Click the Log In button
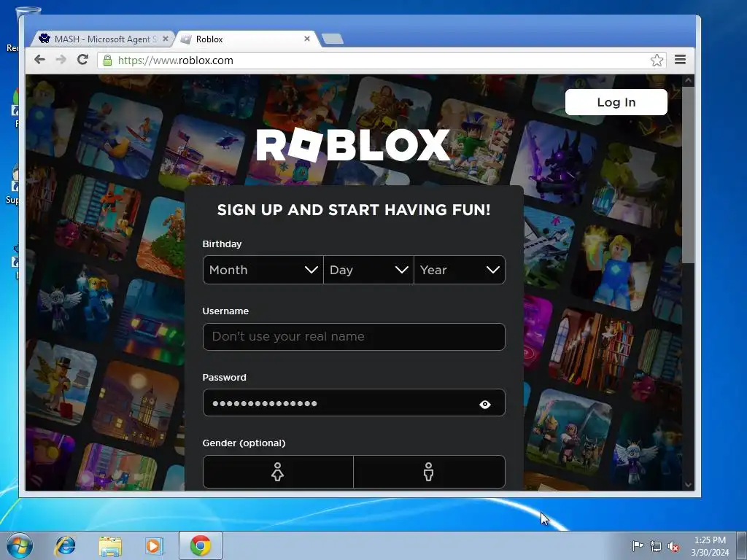747x560 pixels. (x=616, y=102)
